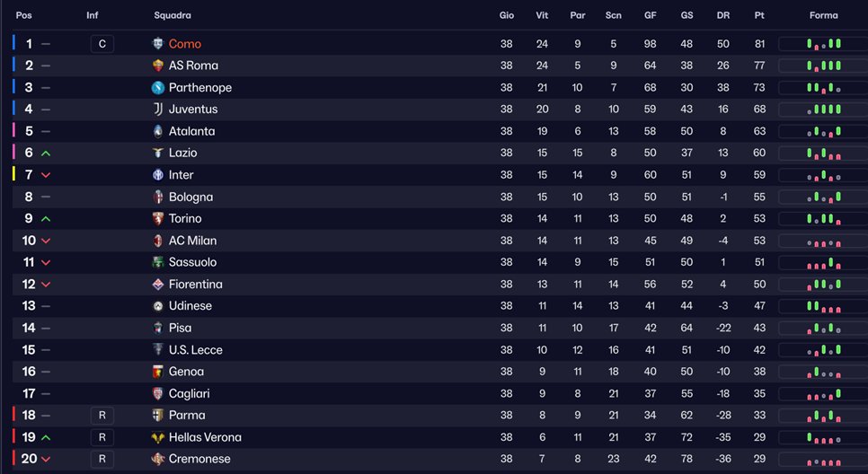868x474 pixels.
Task: Click the Juventus club logo
Action: point(158,110)
